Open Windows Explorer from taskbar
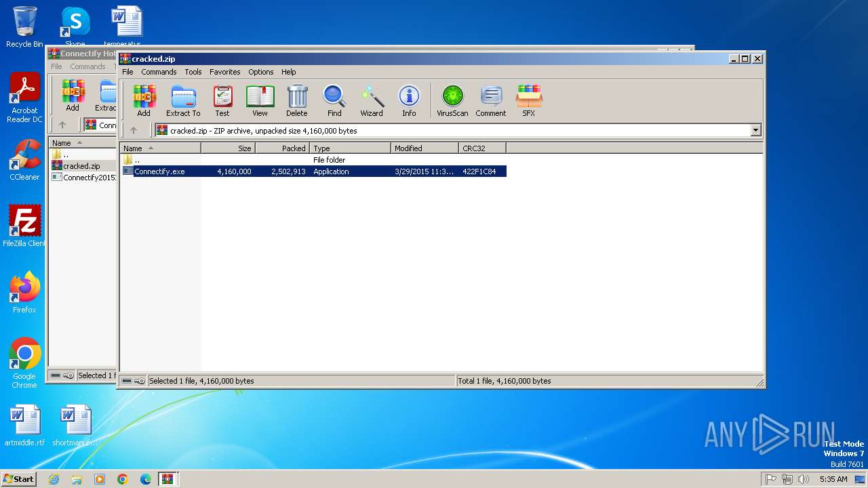Image resolution: width=868 pixels, height=488 pixels. point(77,479)
